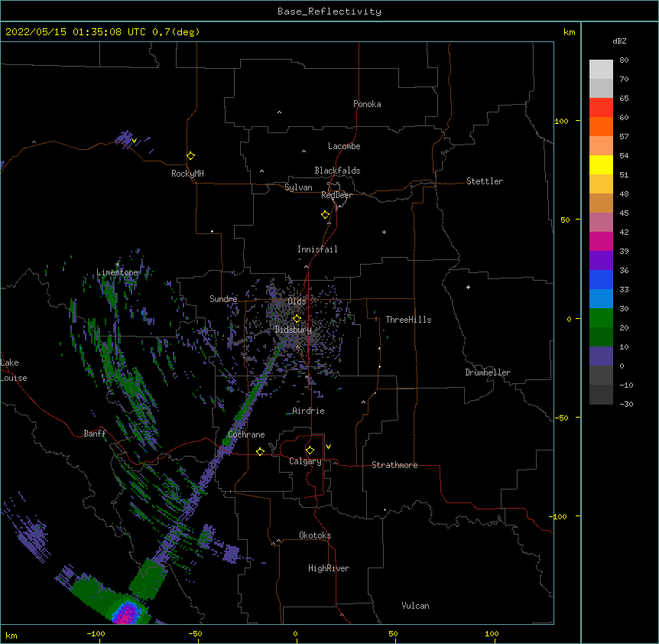Click the green echo streak north of Cochrane

[x=252, y=395]
